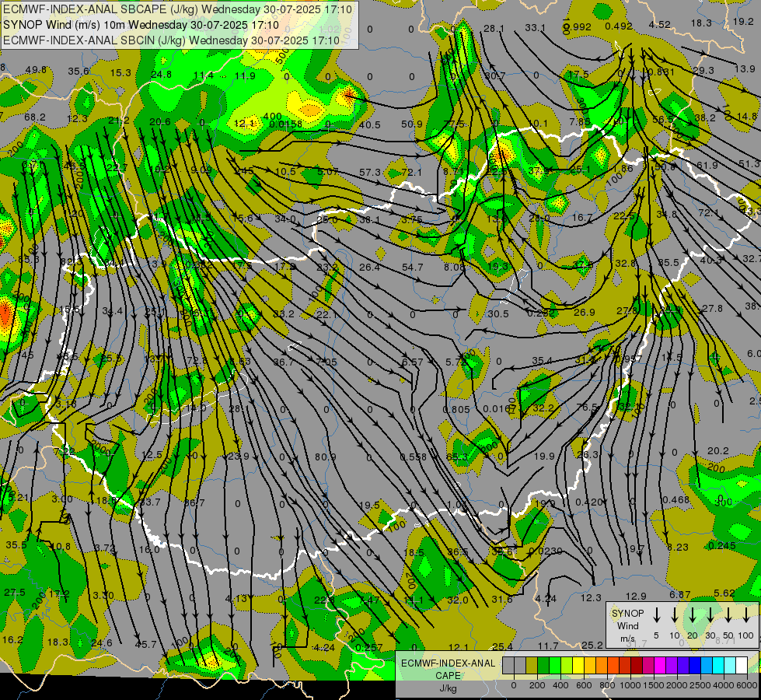Click the map value '0.257'
Screen dimensions: 761x700
[x=369, y=648]
